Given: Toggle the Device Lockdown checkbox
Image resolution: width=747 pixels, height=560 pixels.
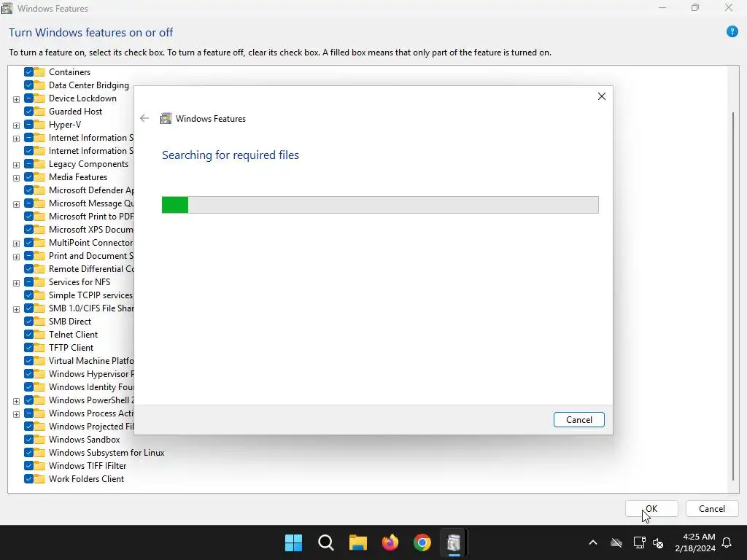Looking at the screenshot, I should pyautogui.click(x=28, y=98).
